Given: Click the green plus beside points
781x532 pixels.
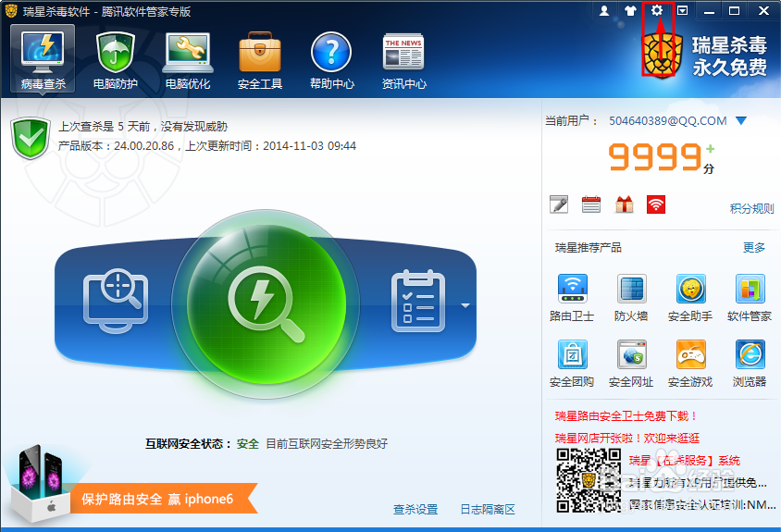Looking at the screenshot, I should [710, 148].
